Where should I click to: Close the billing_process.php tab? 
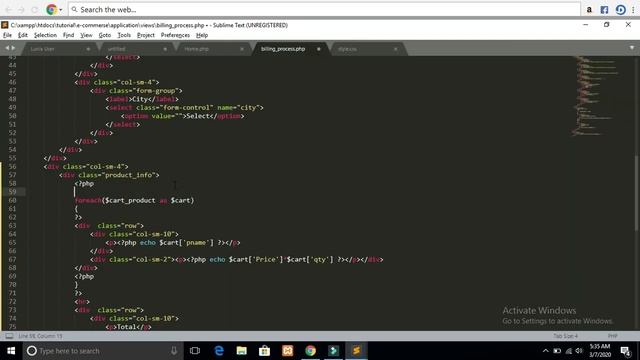pyautogui.click(x=319, y=49)
